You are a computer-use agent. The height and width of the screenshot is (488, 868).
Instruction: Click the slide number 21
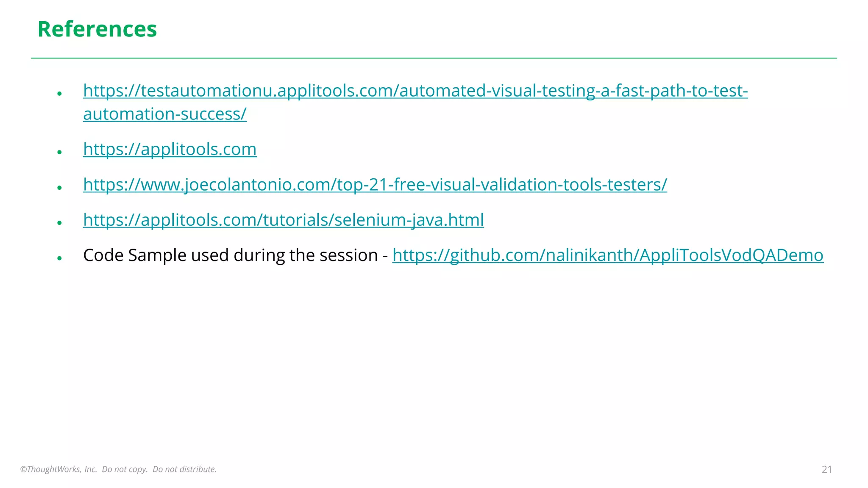(826, 469)
